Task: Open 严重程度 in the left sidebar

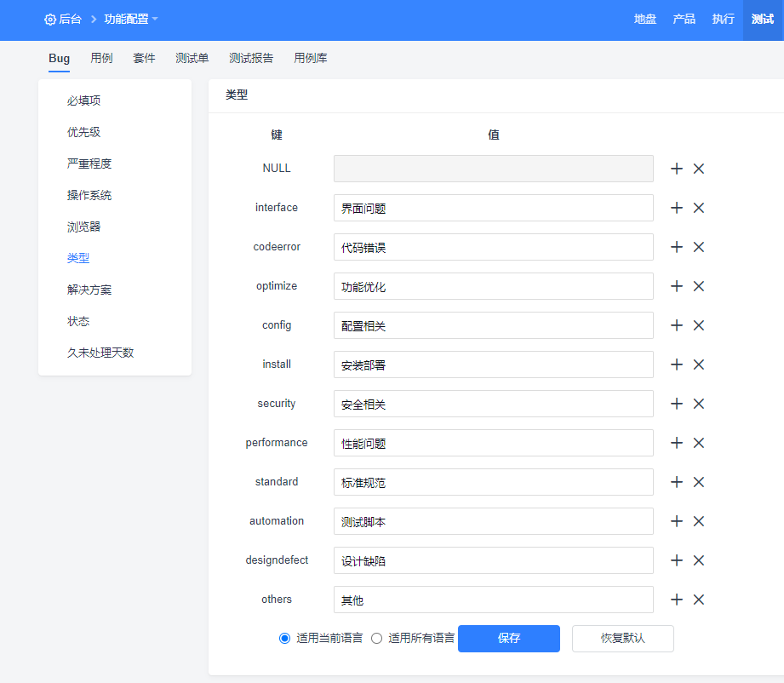Action: 89,164
